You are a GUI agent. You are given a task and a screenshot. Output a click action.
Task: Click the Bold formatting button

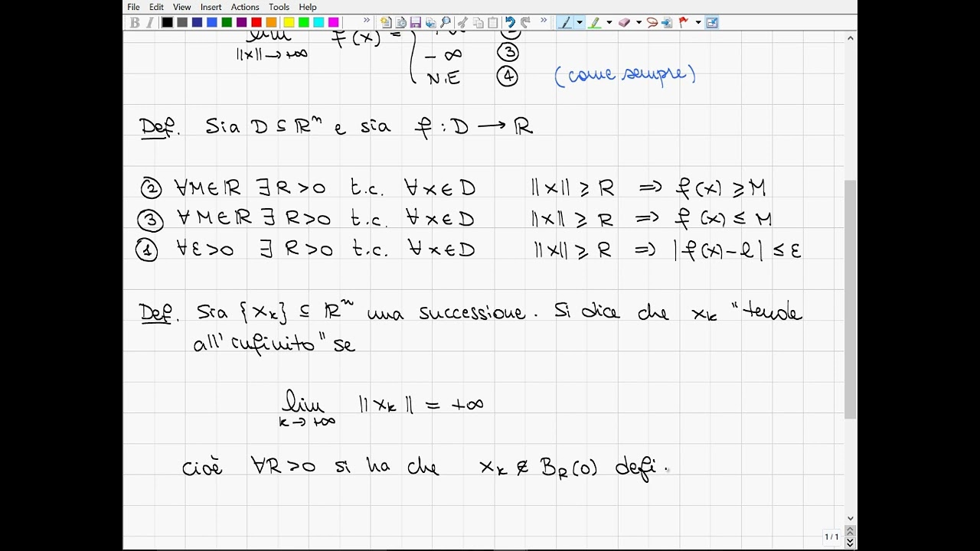135,22
